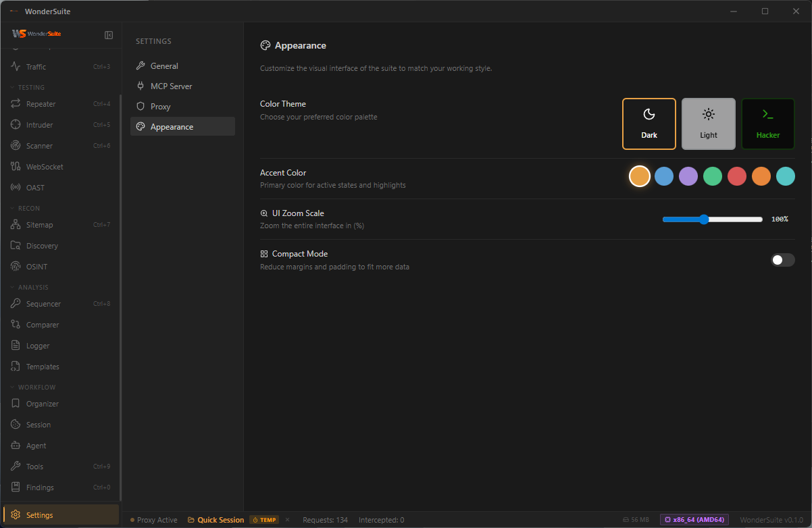Image resolution: width=812 pixels, height=528 pixels.
Task: Click the Agent robot icon
Action: pyautogui.click(x=16, y=446)
